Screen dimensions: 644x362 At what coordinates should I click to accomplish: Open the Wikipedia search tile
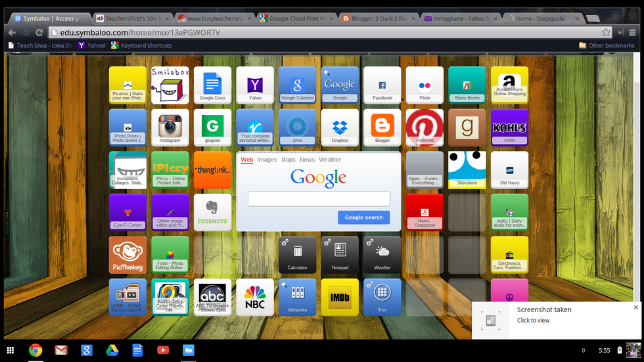(x=297, y=297)
